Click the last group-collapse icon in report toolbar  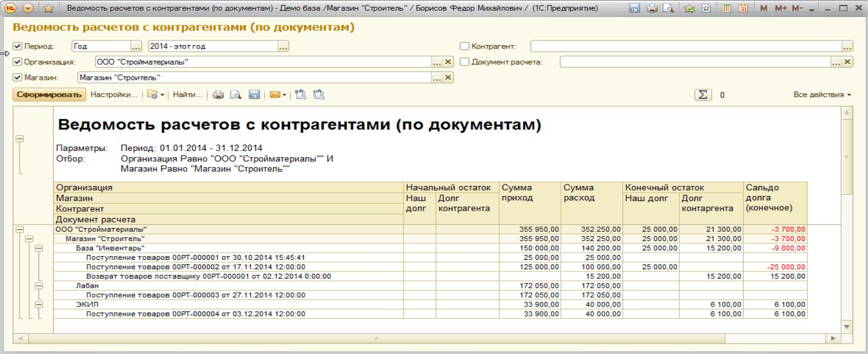coord(319,95)
